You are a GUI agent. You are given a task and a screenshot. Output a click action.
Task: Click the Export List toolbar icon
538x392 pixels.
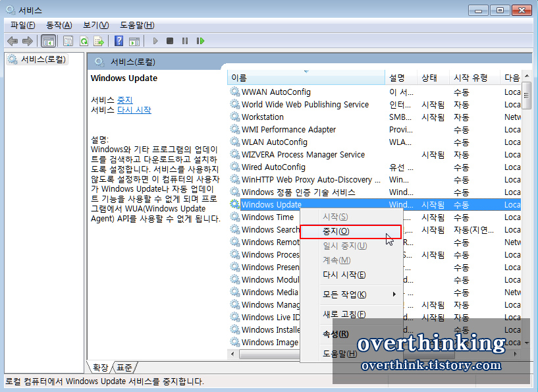pos(99,42)
